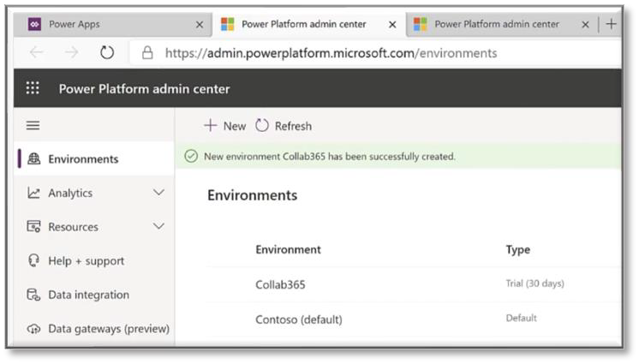Click the Resources icon in sidebar
This screenshot has height=364, width=639.
[33, 227]
